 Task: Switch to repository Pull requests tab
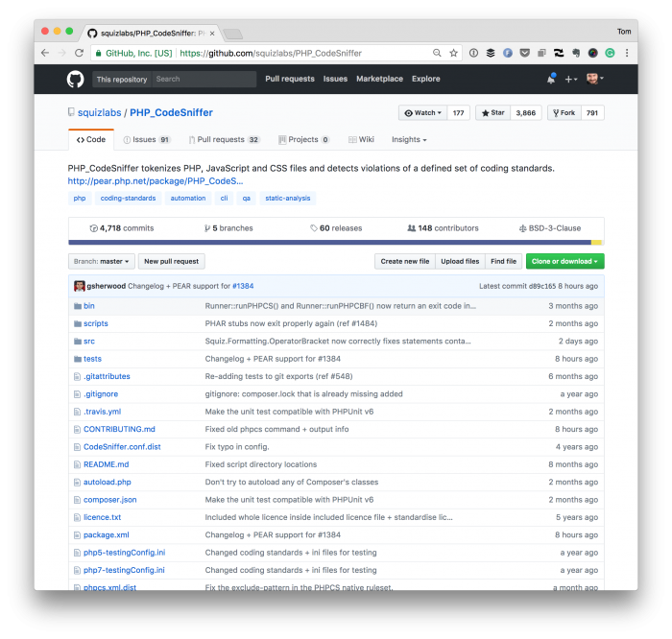click(224, 140)
